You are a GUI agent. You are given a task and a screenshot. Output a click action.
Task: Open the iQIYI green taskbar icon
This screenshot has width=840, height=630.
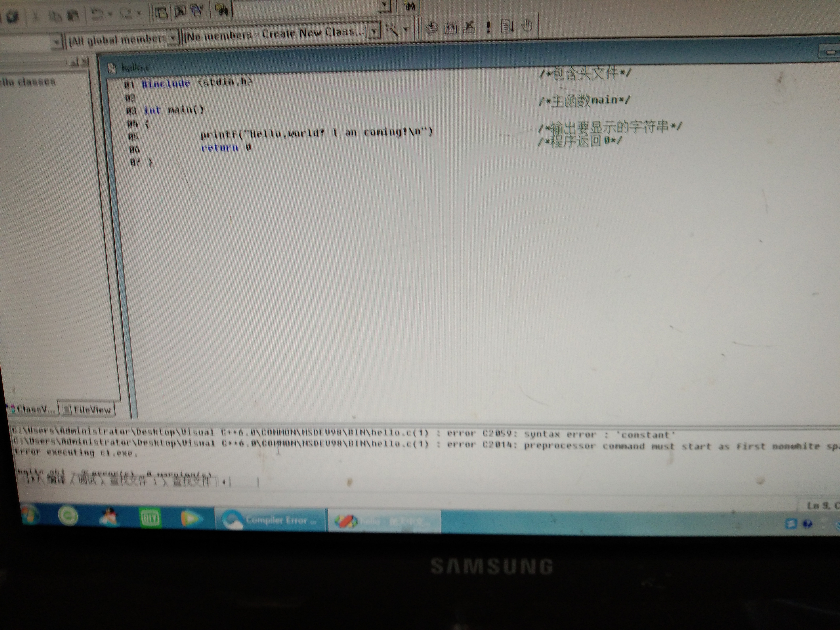pos(150,518)
